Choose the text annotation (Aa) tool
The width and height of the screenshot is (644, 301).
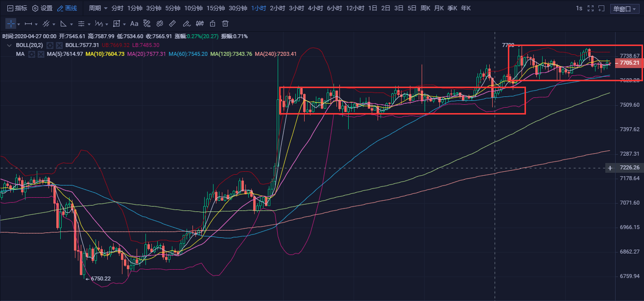pos(134,23)
